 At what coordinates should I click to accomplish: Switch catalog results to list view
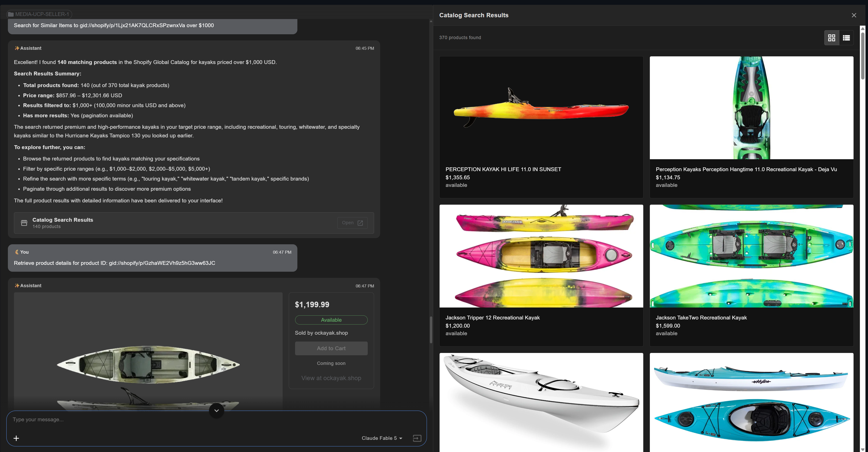point(846,38)
